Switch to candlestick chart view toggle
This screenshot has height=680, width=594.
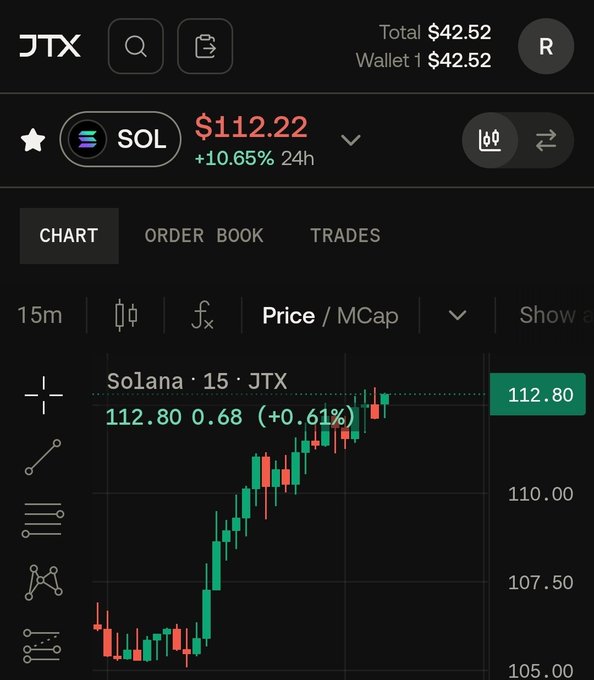(490, 140)
